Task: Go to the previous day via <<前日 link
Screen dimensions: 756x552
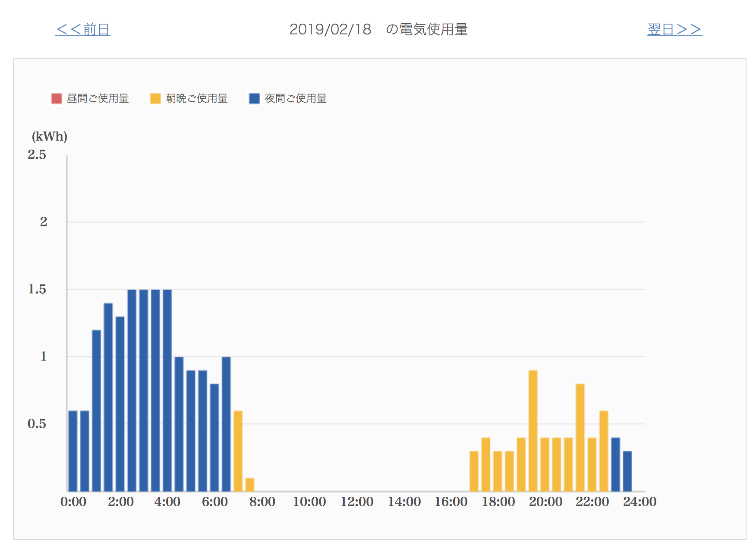Action: pyautogui.click(x=83, y=30)
